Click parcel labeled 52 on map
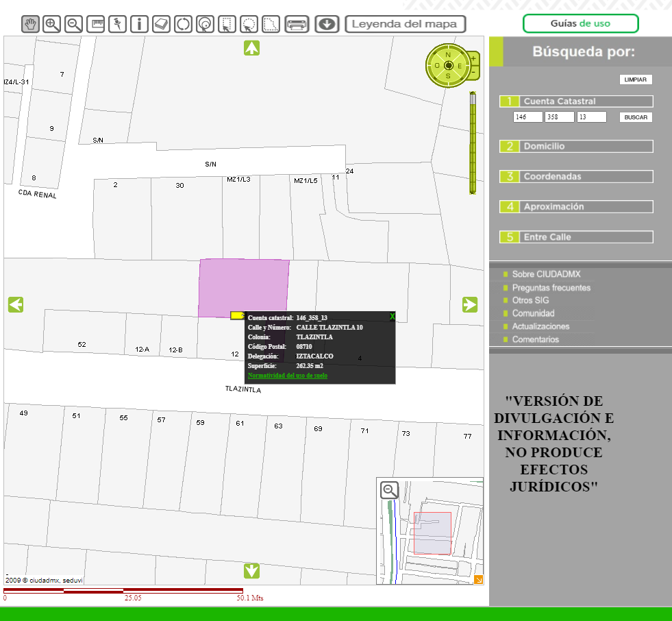 click(x=84, y=334)
